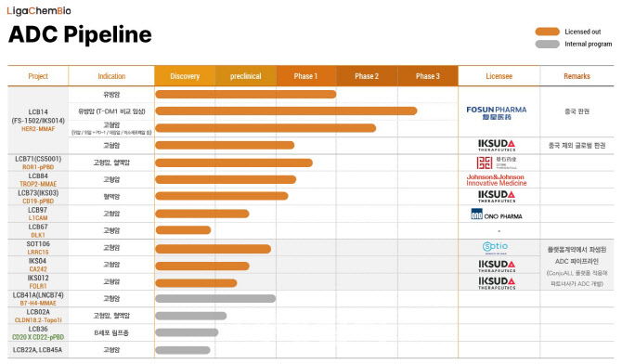The image size is (622, 364).
Task: Click the Remarks column header
Action: tap(577, 76)
